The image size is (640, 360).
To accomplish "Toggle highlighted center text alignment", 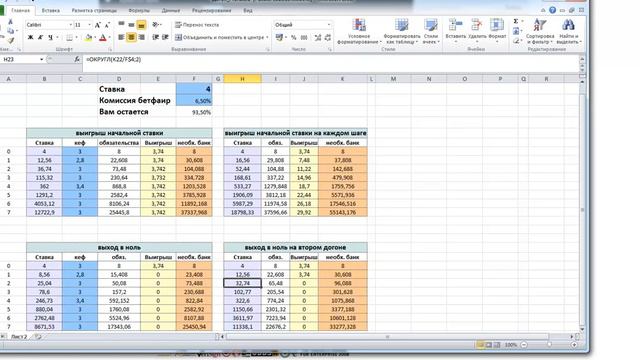I will pyautogui.click(x=131, y=38).
